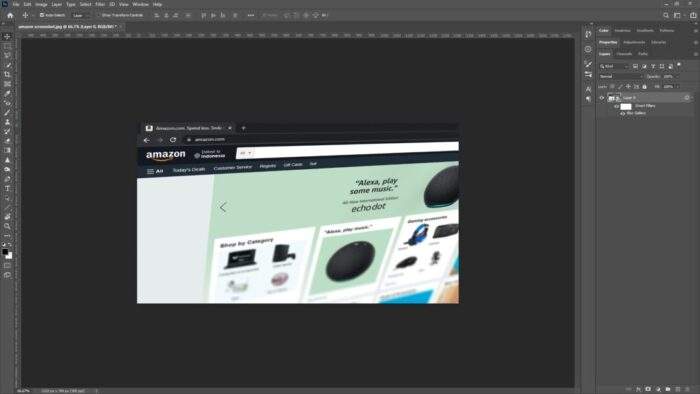Hide Layer 0 using its eye icon
This screenshot has width=700, height=394.
point(602,98)
